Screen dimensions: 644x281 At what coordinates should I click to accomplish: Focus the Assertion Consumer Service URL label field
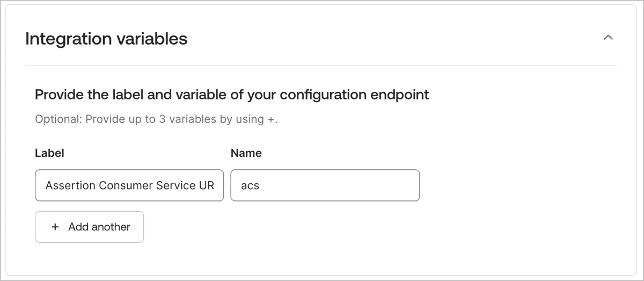coord(129,185)
